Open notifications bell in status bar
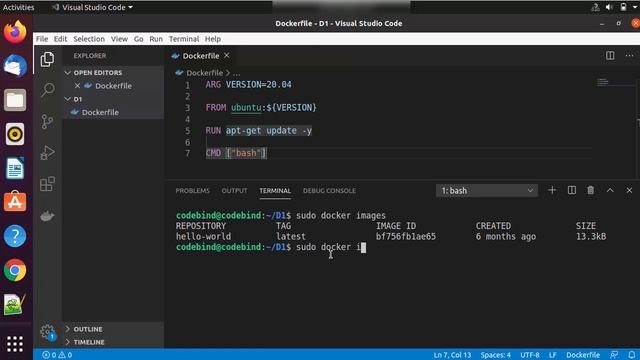 click(x=631, y=355)
